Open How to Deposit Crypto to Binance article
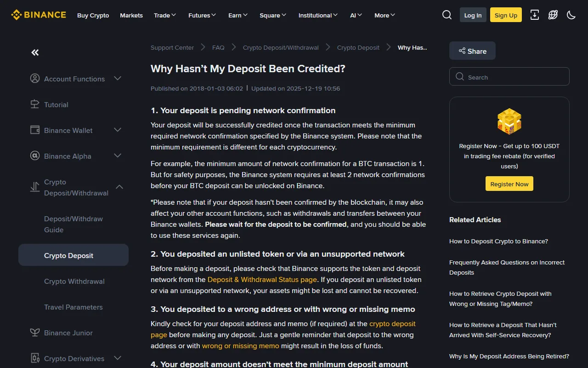 click(498, 241)
